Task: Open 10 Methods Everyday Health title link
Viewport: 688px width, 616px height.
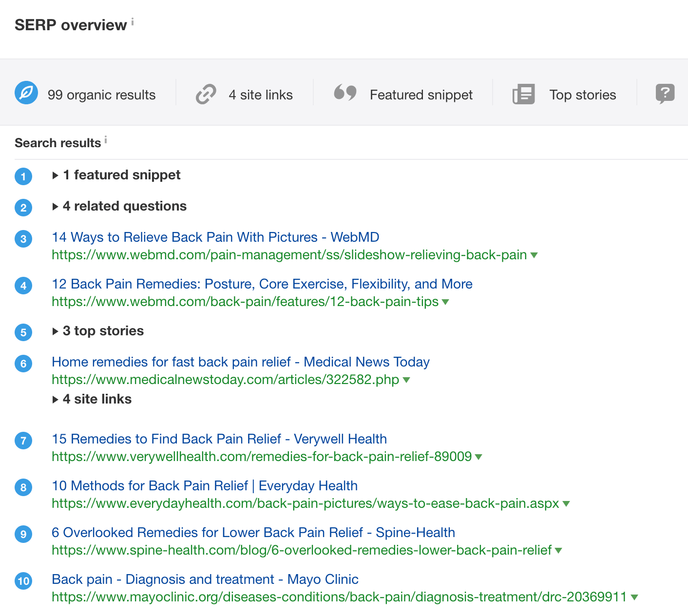Action: tap(205, 485)
